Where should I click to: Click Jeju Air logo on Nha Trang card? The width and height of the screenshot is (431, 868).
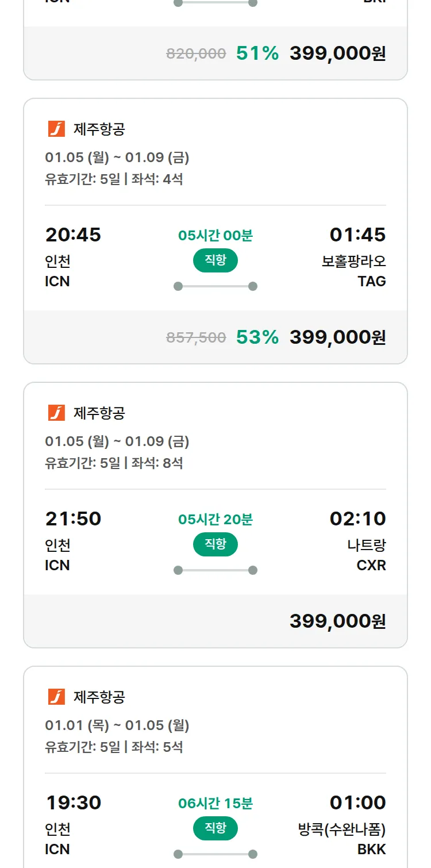(56, 413)
